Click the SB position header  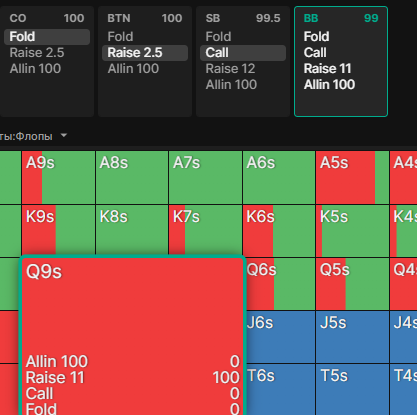213,18
